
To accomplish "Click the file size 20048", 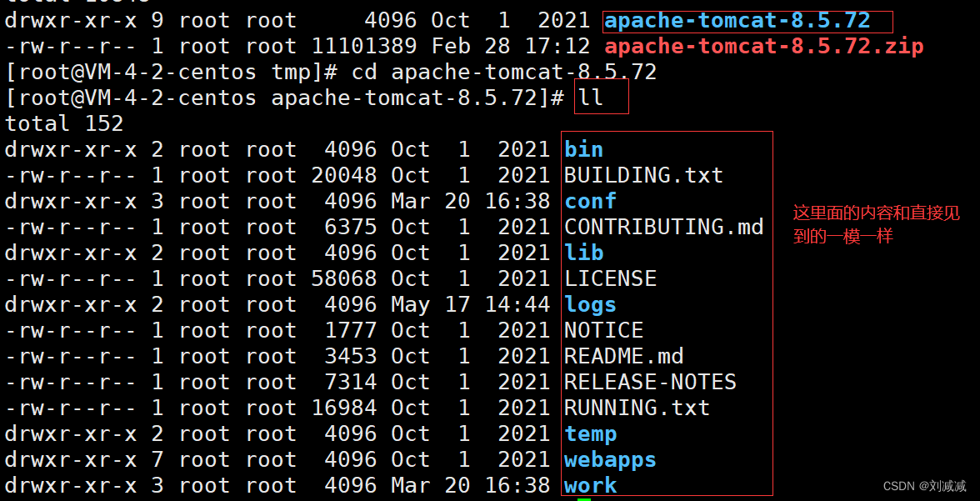I will click(344, 175).
